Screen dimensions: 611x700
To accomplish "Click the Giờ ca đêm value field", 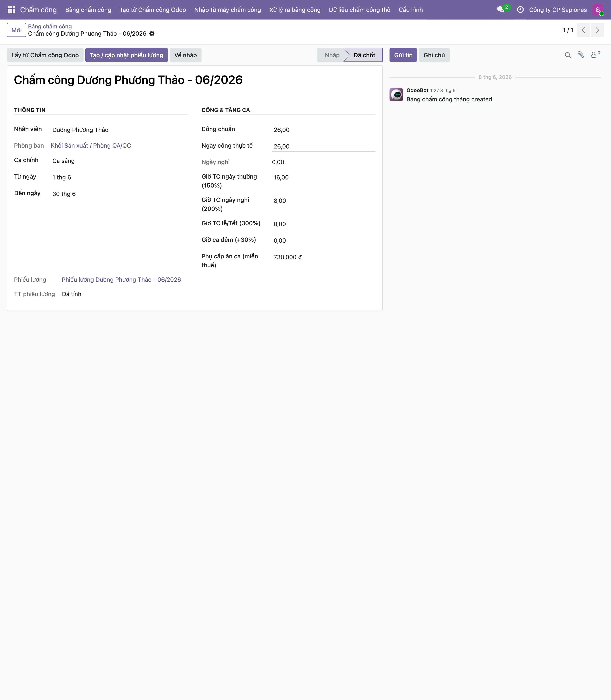I will coord(324,241).
